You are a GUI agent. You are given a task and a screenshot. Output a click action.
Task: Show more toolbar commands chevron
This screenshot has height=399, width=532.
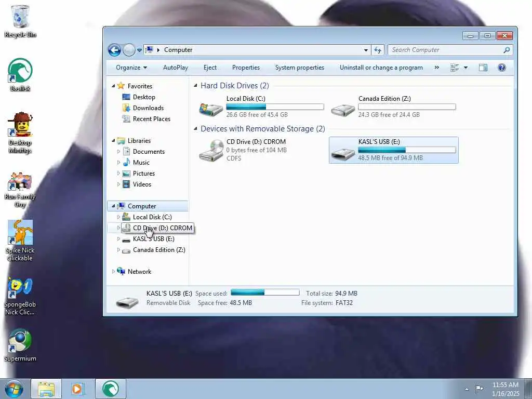[436, 68]
